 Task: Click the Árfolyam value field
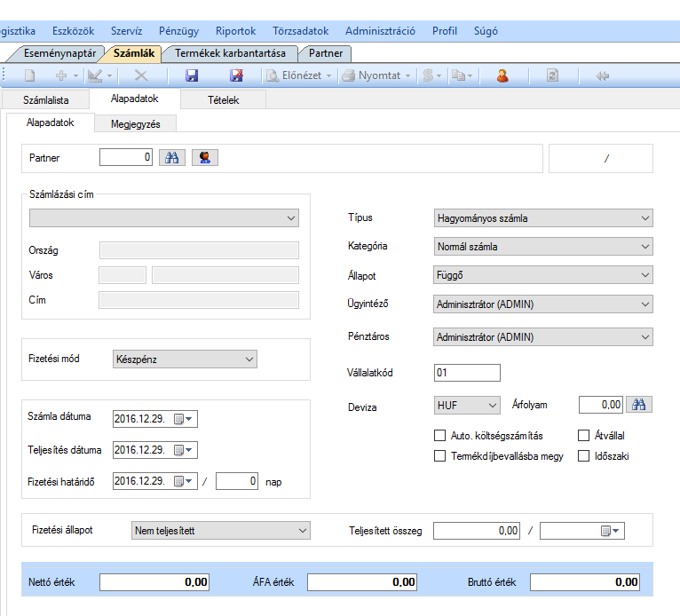coord(601,405)
